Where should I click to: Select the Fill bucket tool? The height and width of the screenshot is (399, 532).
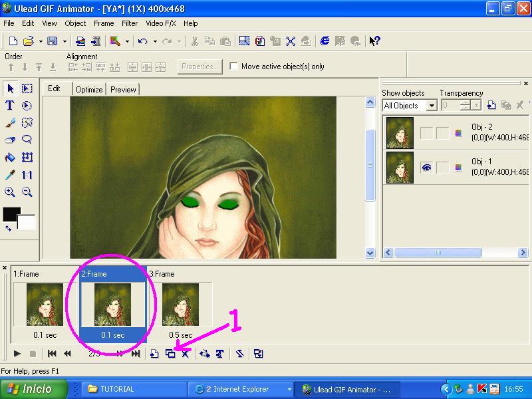click(11, 158)
